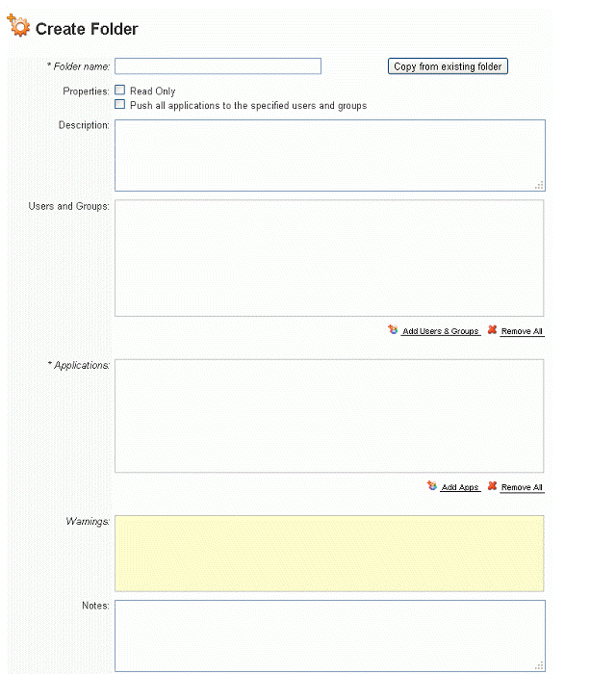The image size is (616, 674).
Task: Focus the Folder name text field
Action: [x=218, y=66]
